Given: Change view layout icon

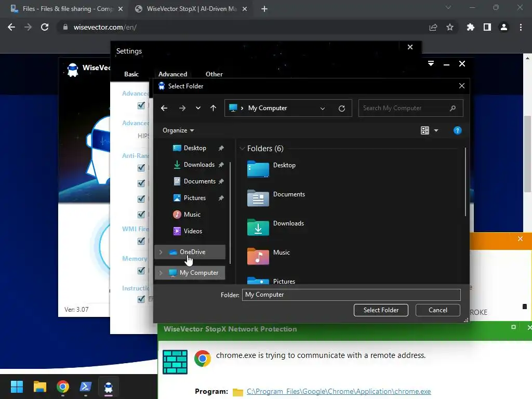Looking at the screenshot, I should tap(425, 130).
